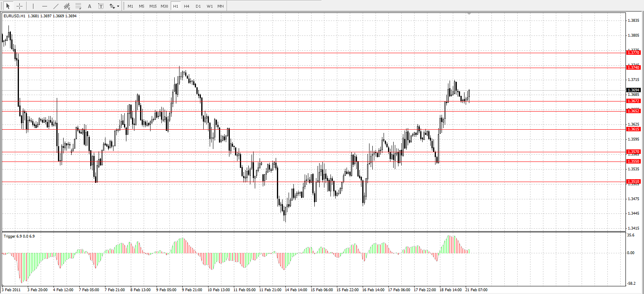
Task: Click the 1.3595 price axis value
Action: coord(634,139)
